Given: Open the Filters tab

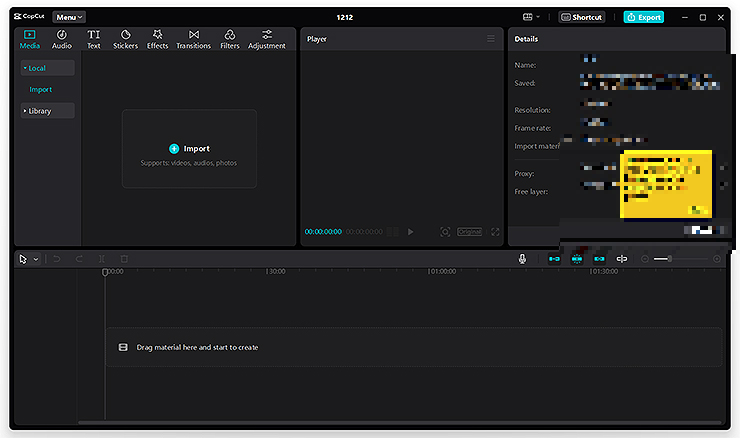Looking at the screenshot, I should click(x=230, y=40).
